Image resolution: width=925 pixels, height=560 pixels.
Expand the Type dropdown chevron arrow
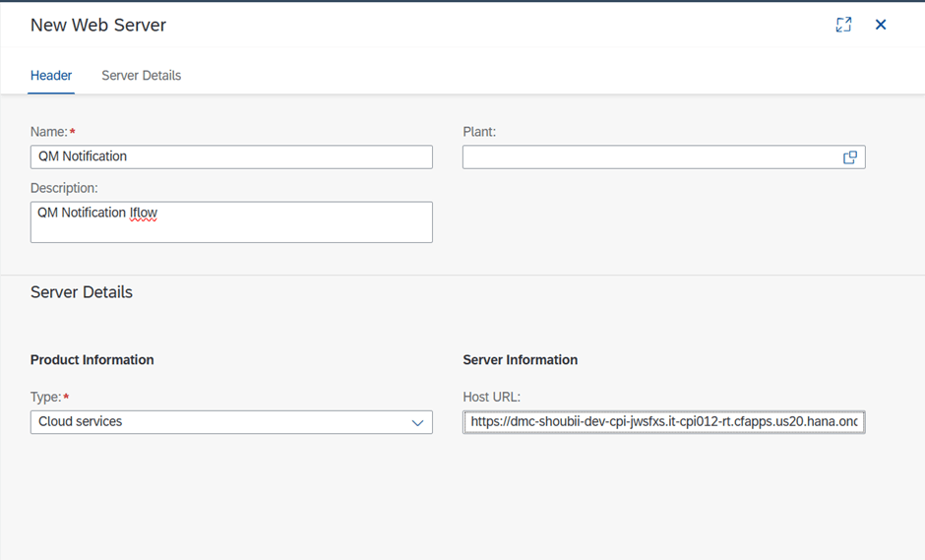[x=417, y=422]
